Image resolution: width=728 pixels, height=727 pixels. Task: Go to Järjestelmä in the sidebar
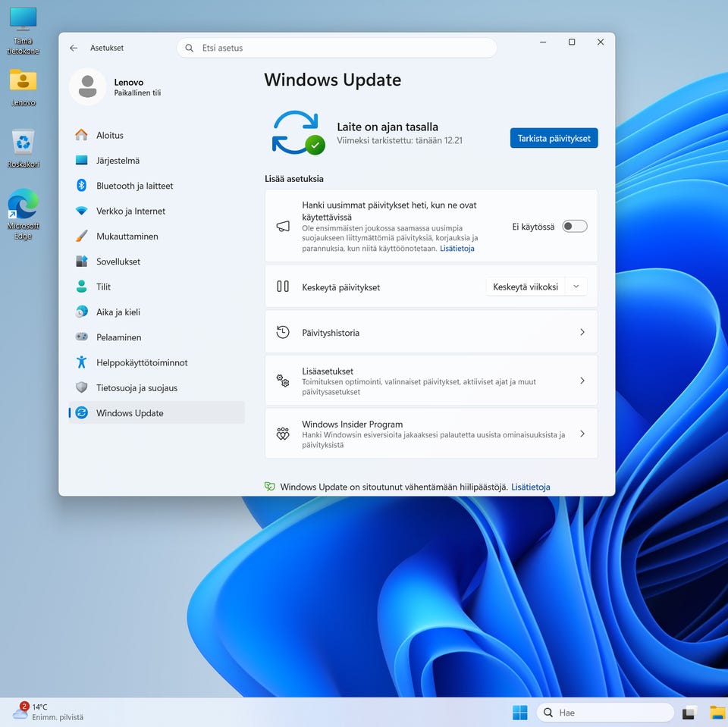click(156, 160)
